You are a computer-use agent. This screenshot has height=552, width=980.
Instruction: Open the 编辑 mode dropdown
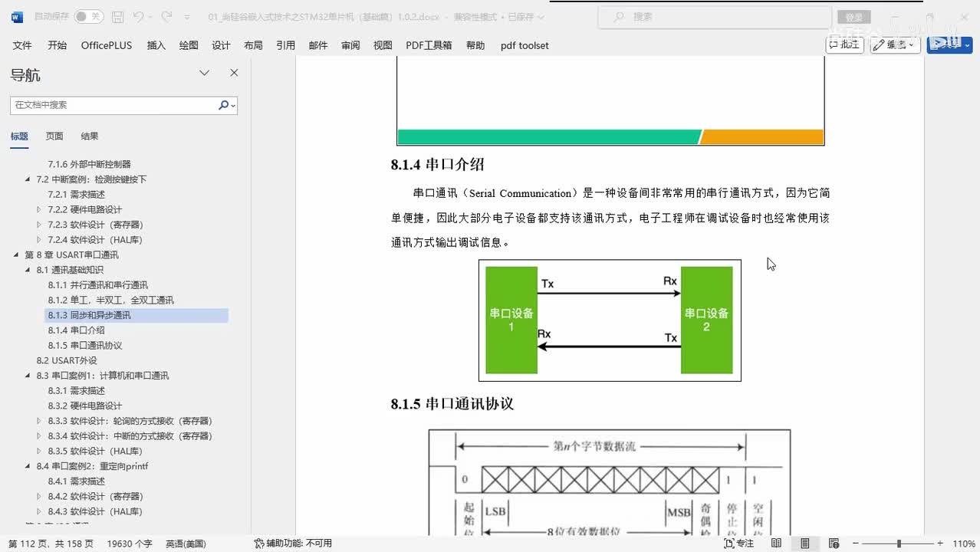pos(895,44)
